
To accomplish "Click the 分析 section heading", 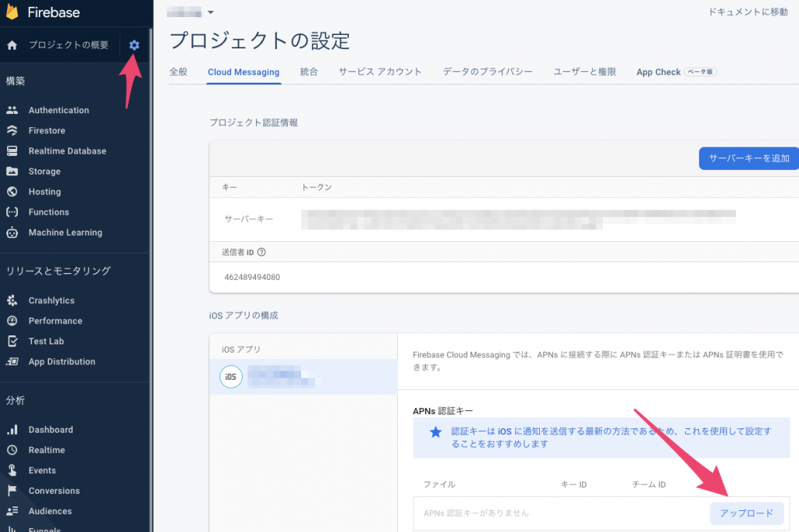I will [16, 400].
